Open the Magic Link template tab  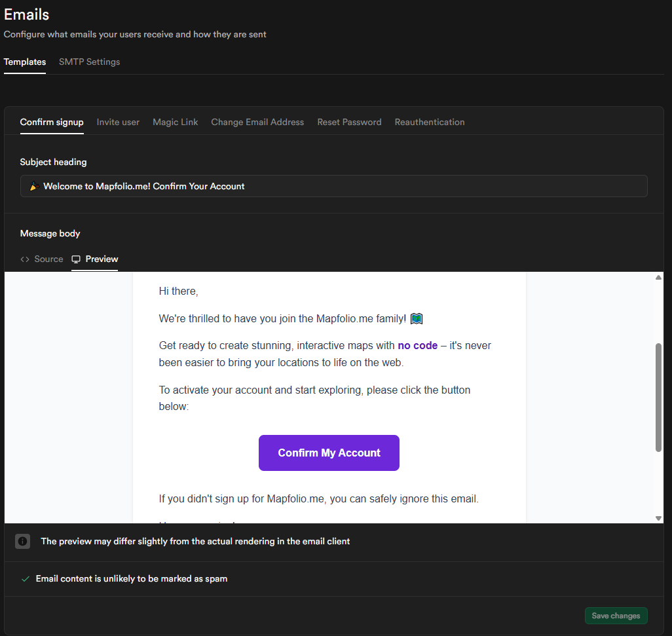(x=176, y=122)
